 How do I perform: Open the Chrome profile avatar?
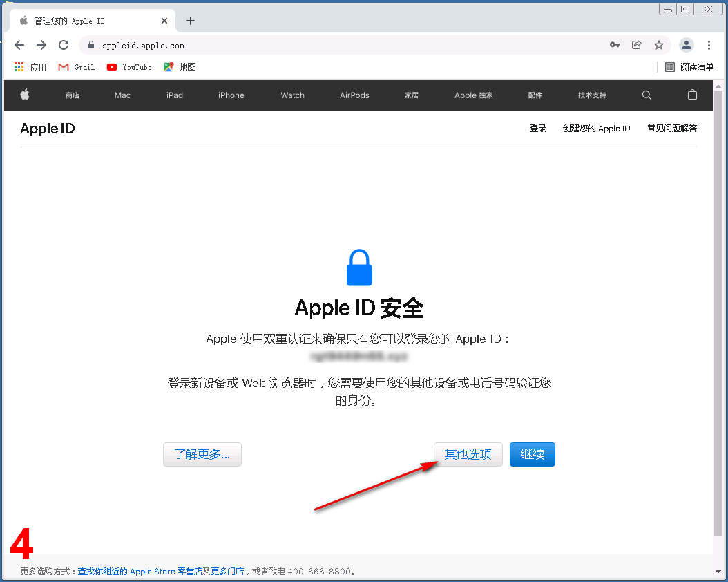(x=687, y=45)
